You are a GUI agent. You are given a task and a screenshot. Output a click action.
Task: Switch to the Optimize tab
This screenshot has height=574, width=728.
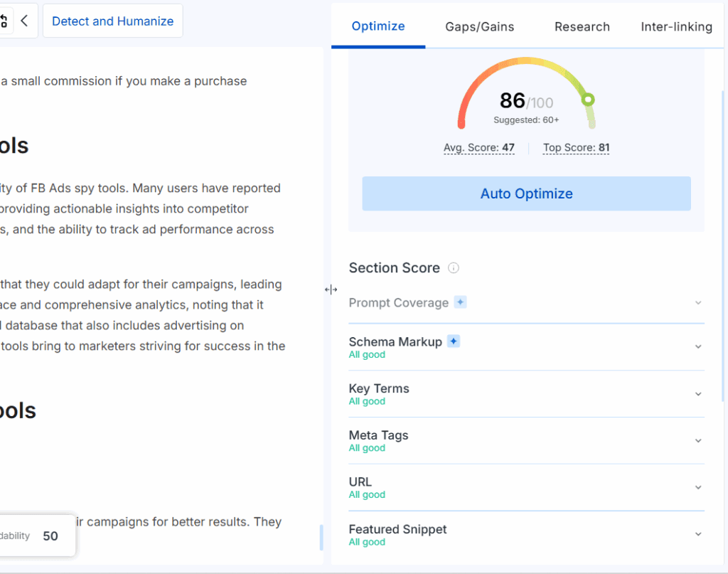click(x=378, y=26)
